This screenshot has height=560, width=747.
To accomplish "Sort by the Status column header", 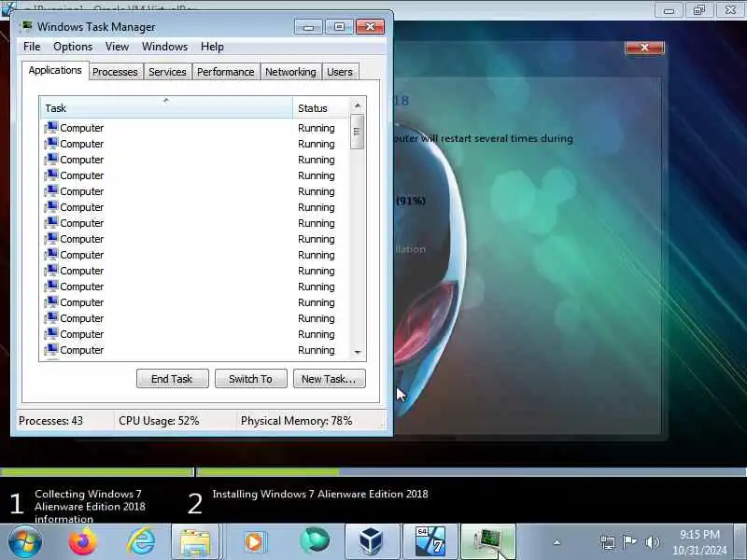I will click(321, 108).
